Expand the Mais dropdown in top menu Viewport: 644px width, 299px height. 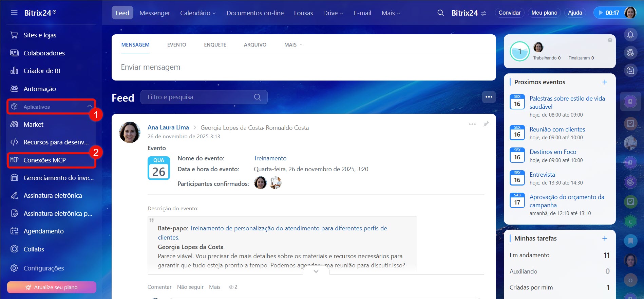tap(391, 13)
